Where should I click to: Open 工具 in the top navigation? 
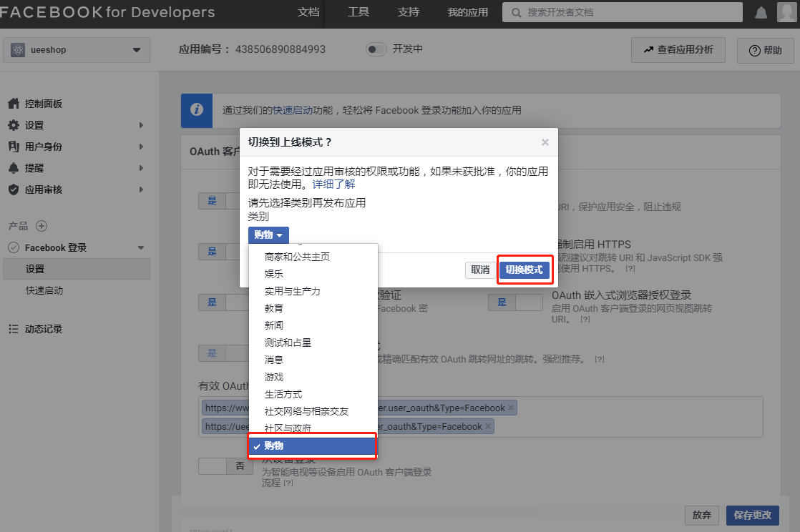pos(358,12)
